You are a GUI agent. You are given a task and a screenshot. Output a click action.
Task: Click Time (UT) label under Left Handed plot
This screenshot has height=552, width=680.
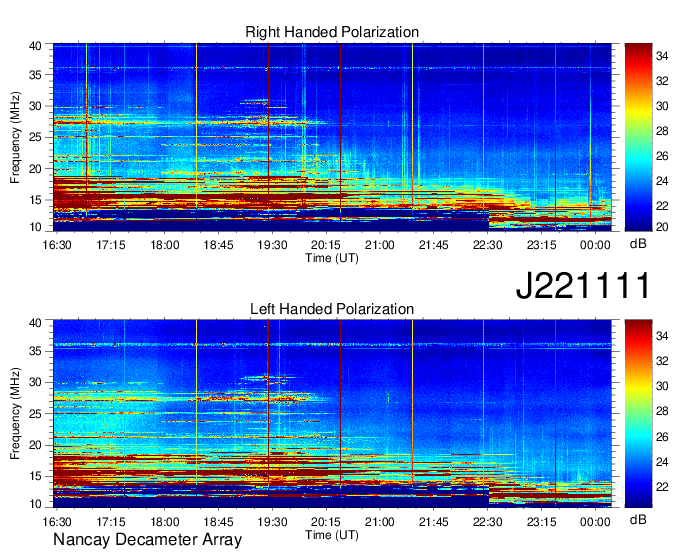coord(332,535)
